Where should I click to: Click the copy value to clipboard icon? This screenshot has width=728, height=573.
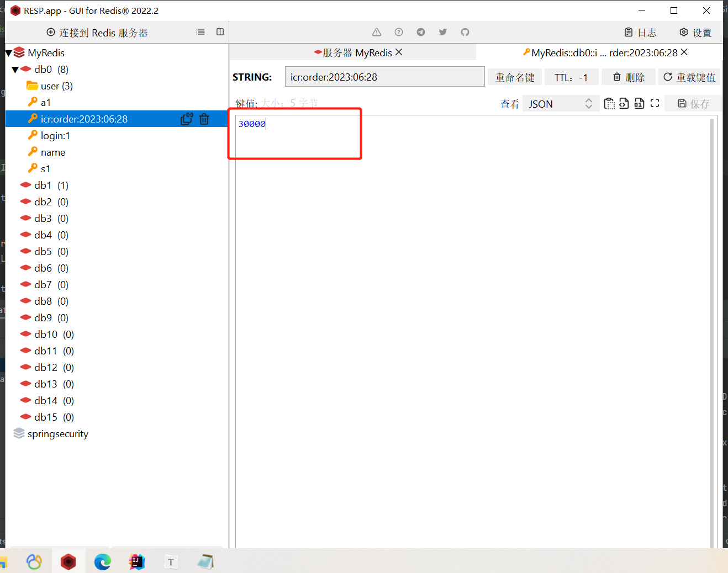pyautogui.click(x=609, y=103)
